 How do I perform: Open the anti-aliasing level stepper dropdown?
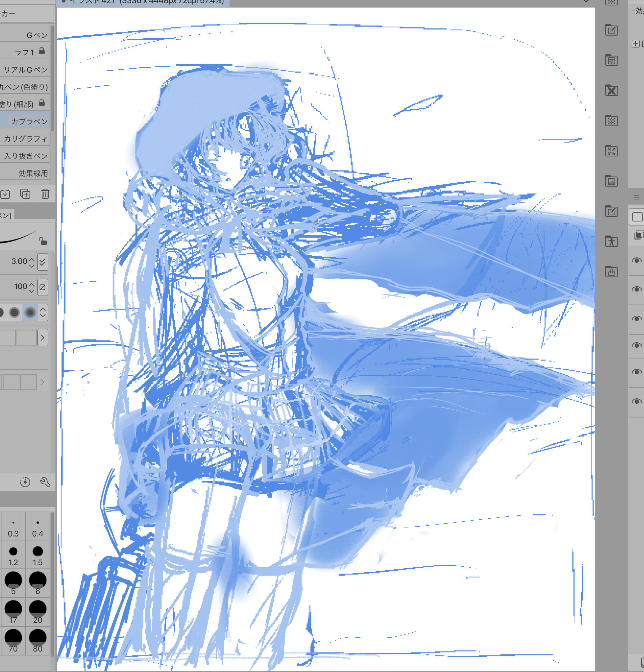click(x=43, y=312)
